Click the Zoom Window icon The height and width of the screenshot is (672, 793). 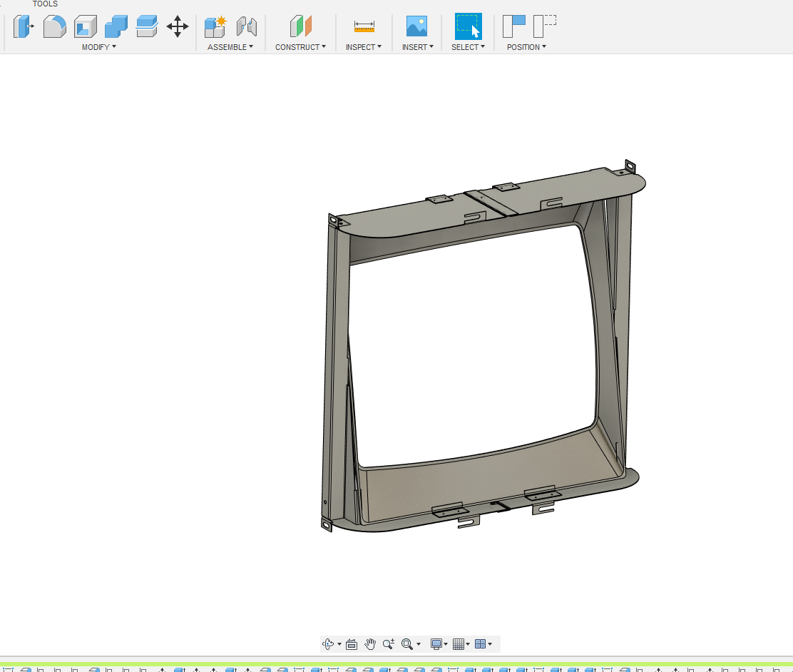(406, 643)
